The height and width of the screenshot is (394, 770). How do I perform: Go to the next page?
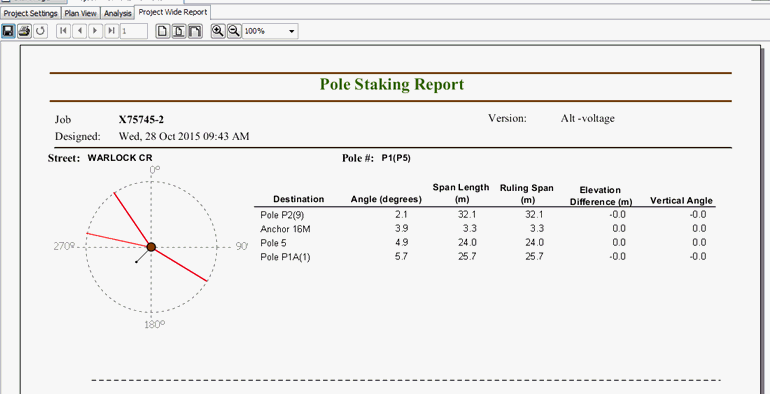[x=96, y=31]
